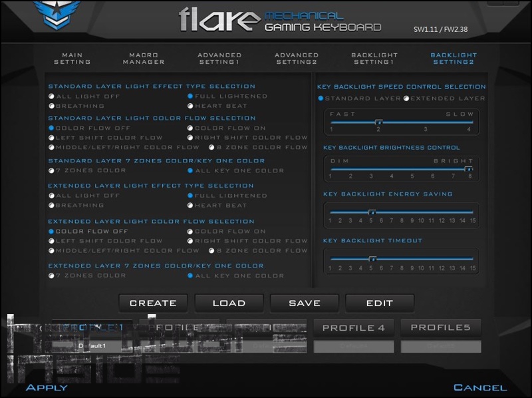Viewport: 532px width, 398px height.
Task: Open the Main Setting tab
Action: click(x=76, y=59)
